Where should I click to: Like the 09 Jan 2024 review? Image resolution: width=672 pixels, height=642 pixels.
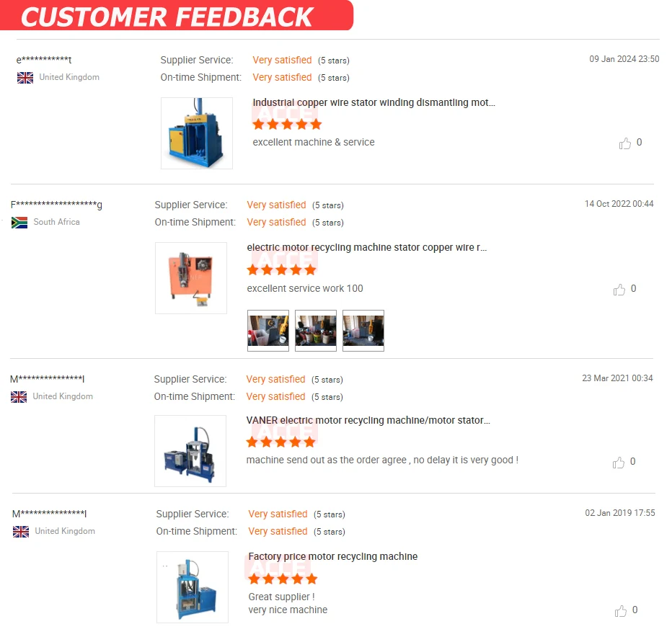click(625, 143)
